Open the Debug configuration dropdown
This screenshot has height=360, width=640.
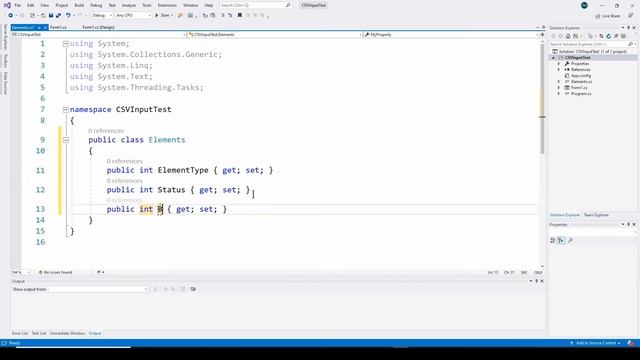[x=102, y=16]
